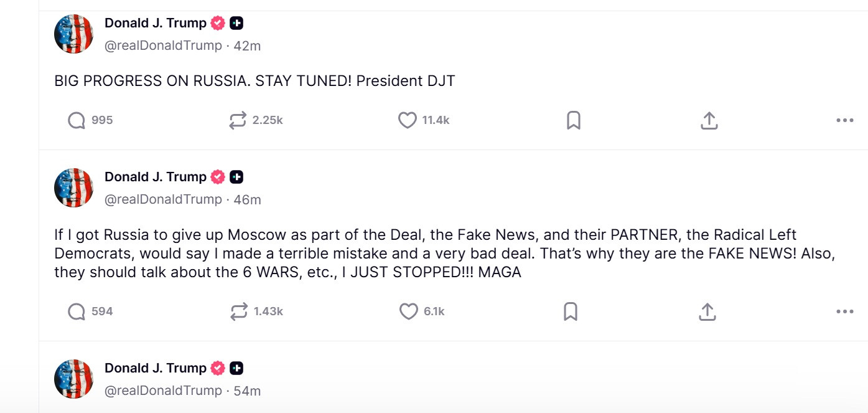Open profile avatar on the 42m post
Viewport: 868px width, 413px height.
[73, 34]
